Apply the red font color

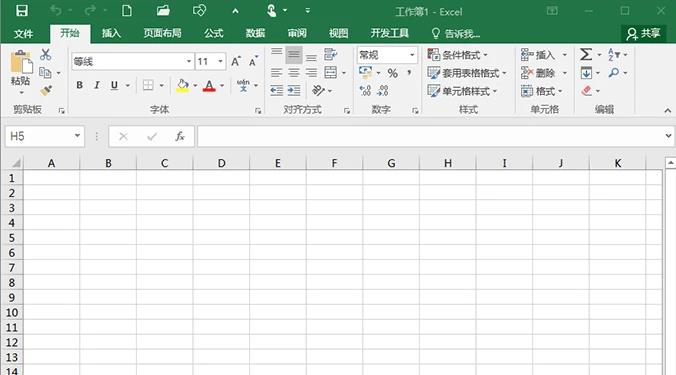[x=209, y=85]
